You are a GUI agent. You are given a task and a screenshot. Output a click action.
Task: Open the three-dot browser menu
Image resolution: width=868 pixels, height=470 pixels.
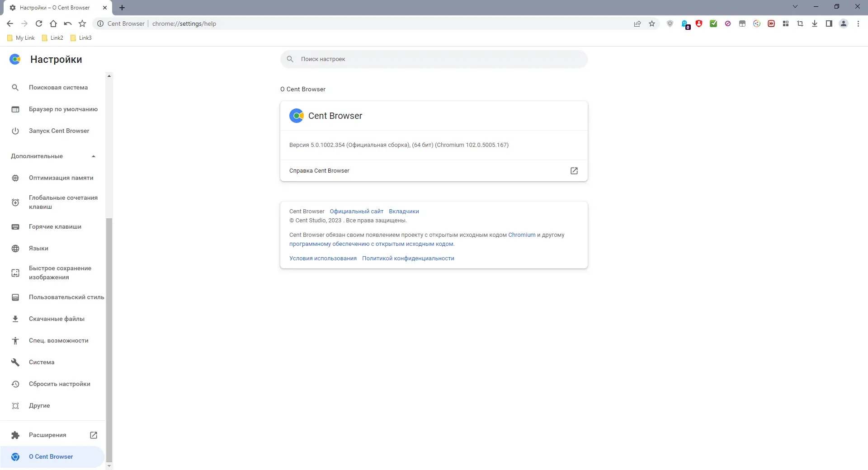(858, 23)
